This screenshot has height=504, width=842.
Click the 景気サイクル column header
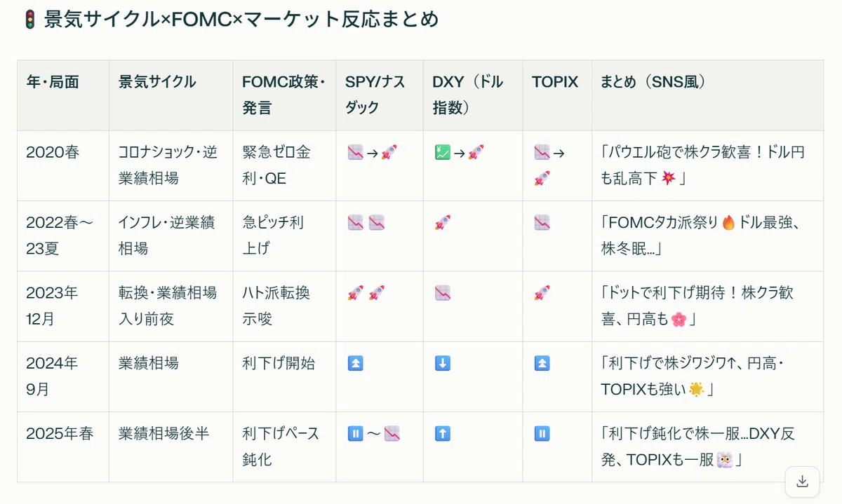157,82
